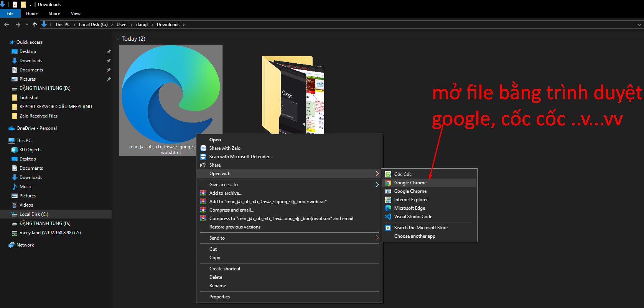This screenshot has height=308, width=644.
Task: Click the This PC computer icon
Action: [x=12, y=141]
